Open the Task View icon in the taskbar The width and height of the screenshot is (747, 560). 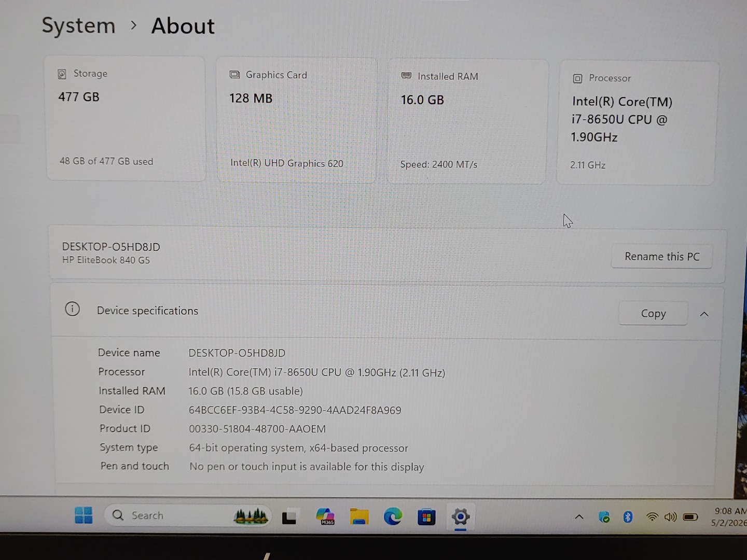289,516
